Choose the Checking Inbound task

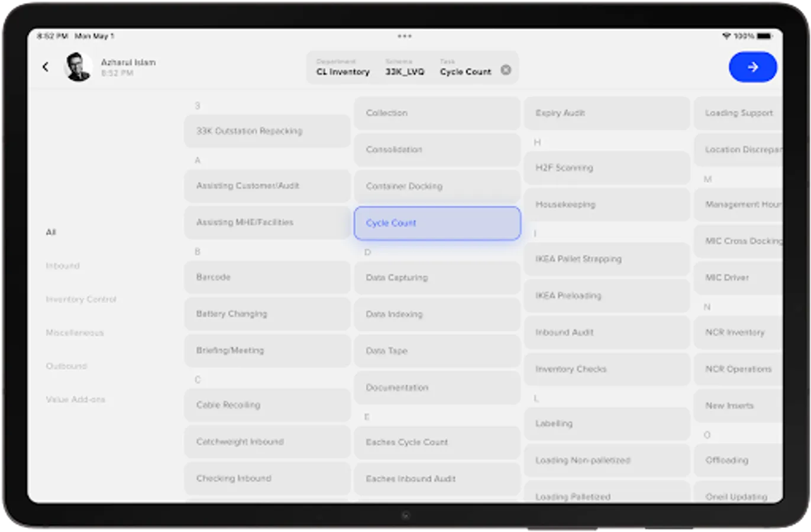[267, 478]
